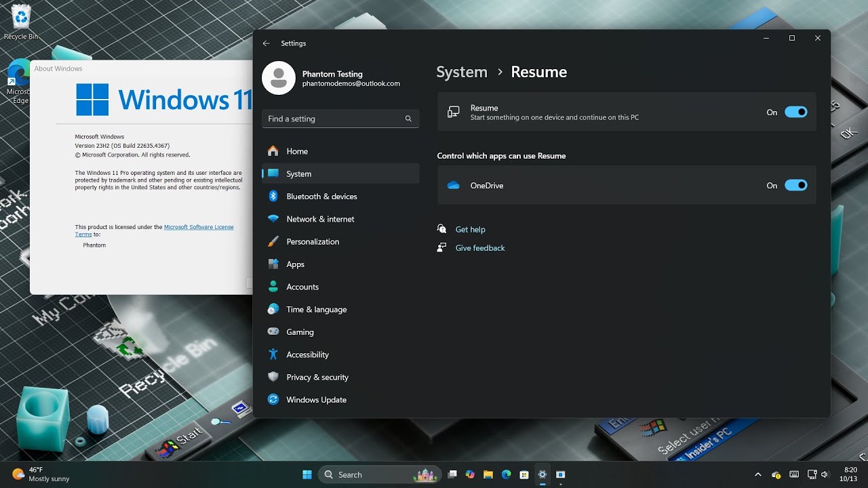The image size is (868, 488).
Task: Open the volume control in system tray
Action: pos(825,474)
